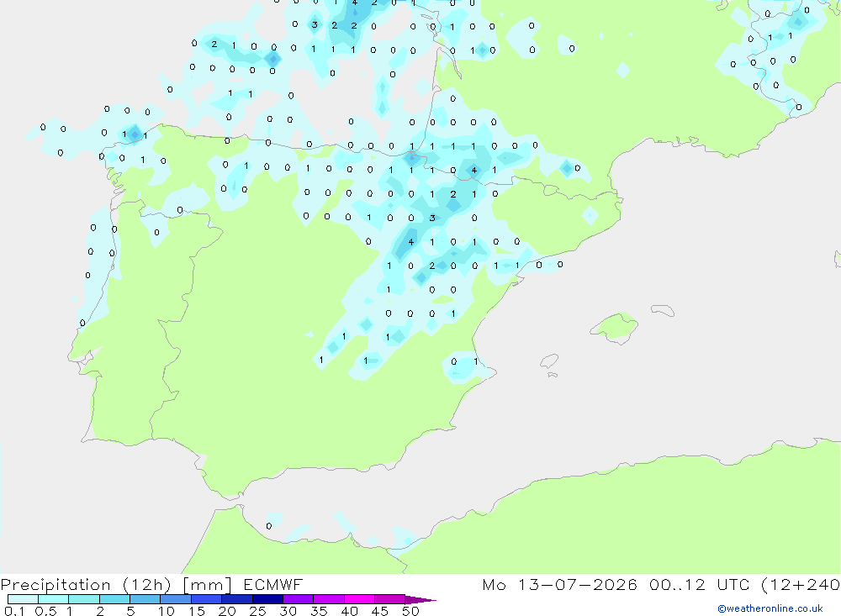Choose the 20–25 mm dark blue swatch
Image resolution: width=841 pixels, height=616 pixels.
(237, 599)
